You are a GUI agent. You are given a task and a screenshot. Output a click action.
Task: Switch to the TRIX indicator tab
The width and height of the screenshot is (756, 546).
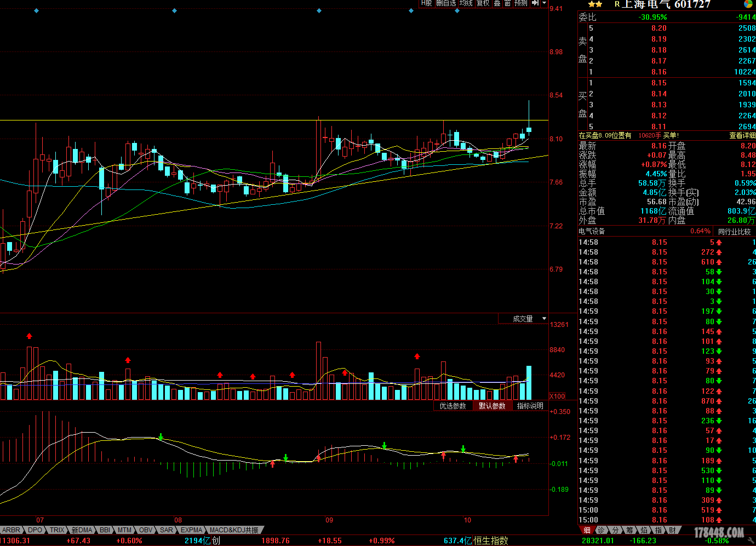pyautogui.click(x=57, y=530)
